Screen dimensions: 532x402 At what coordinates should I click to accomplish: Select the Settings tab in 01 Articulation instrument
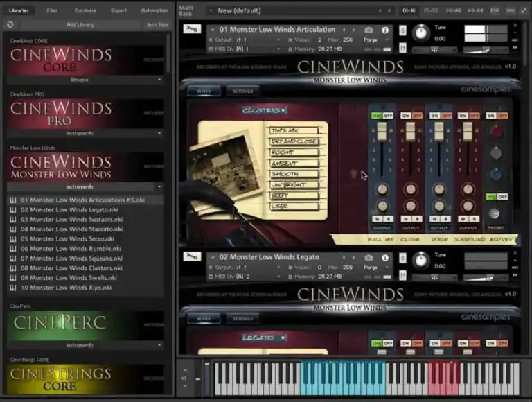[243, 91]
